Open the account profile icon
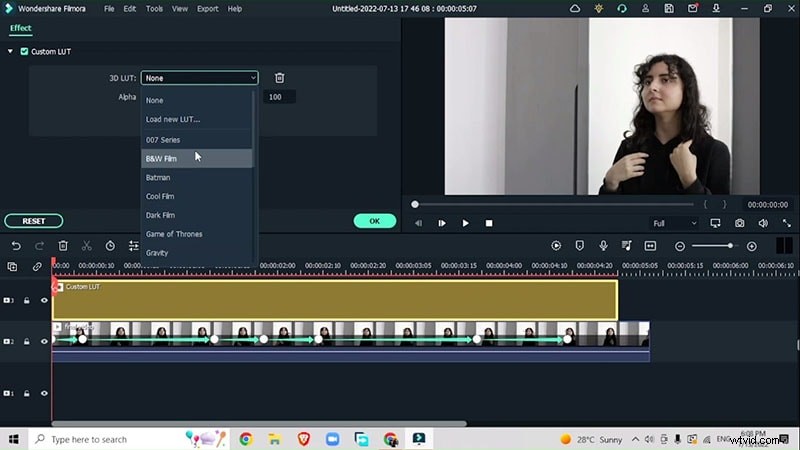The height and width of the screenshot is (450, 800). pos(645,9)
